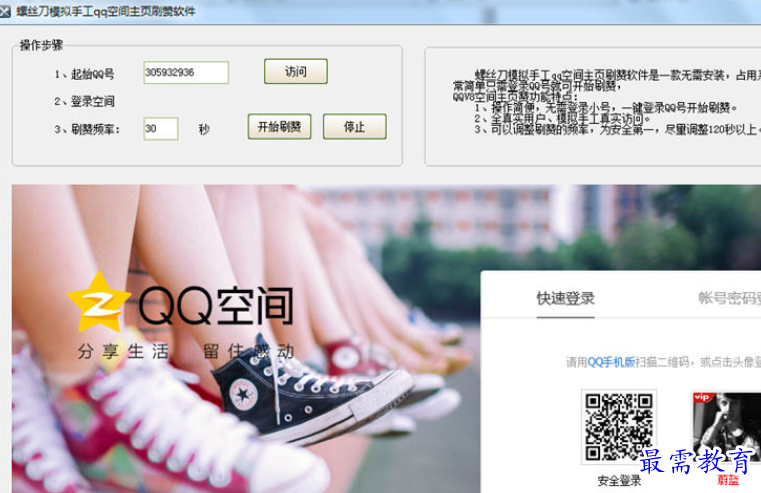The width and height of the screenshot is (761, 493).
Task: Focus the 起始QQ号 input field
Action: point(186,72)
